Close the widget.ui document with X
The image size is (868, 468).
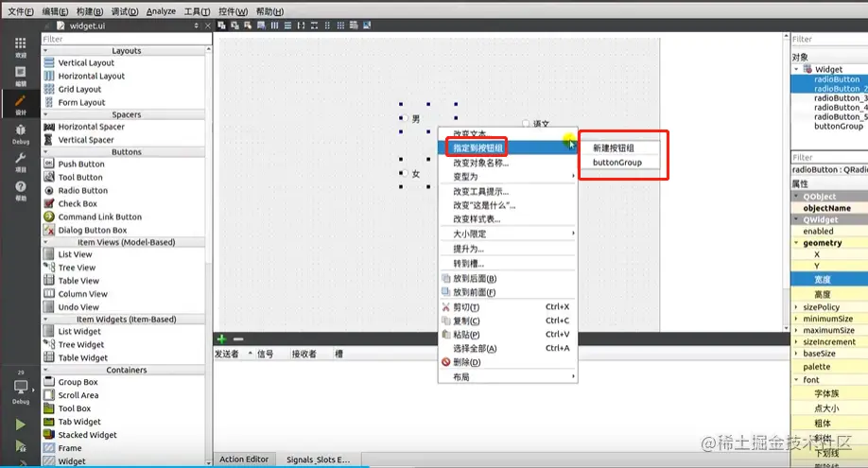click(x=208, y=26)
